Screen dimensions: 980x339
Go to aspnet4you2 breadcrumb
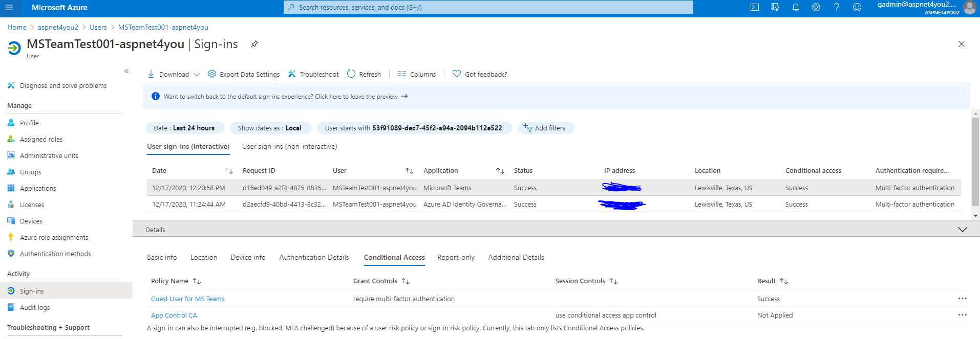pyautogui.click(x=58, y=27)
